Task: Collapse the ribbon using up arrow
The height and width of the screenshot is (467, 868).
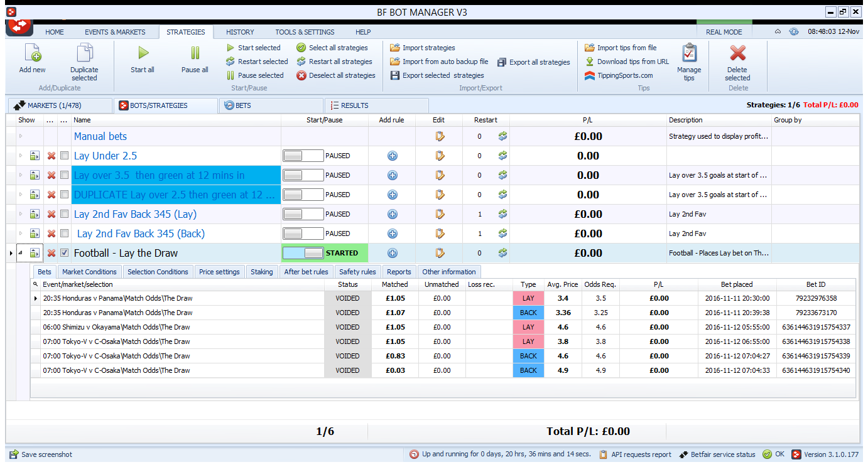Action: (778, 32)
